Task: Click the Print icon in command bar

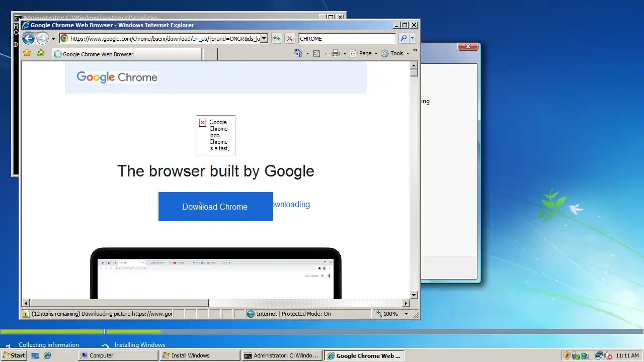Action: pyautogui.click(x=336, y=53)
